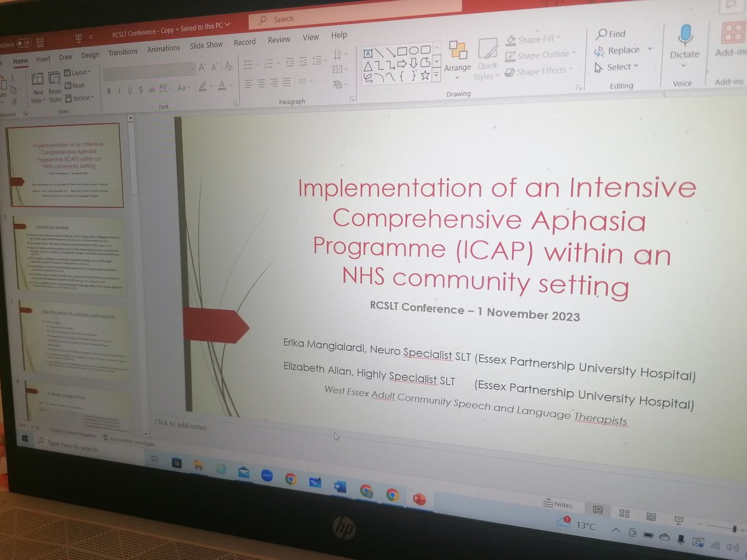Viewport: 747px width, 560px height.
Task: Click Find in Editing group
Action: click(611, 34)
